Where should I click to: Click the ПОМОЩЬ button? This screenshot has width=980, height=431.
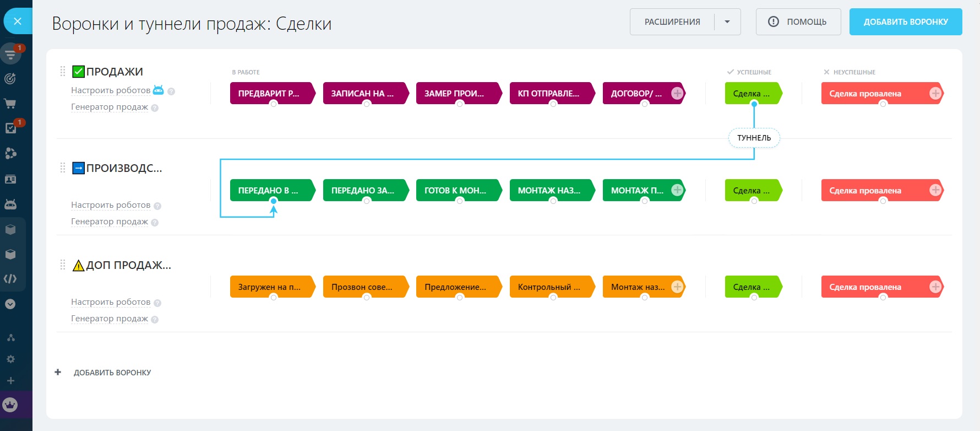[798, 22]
